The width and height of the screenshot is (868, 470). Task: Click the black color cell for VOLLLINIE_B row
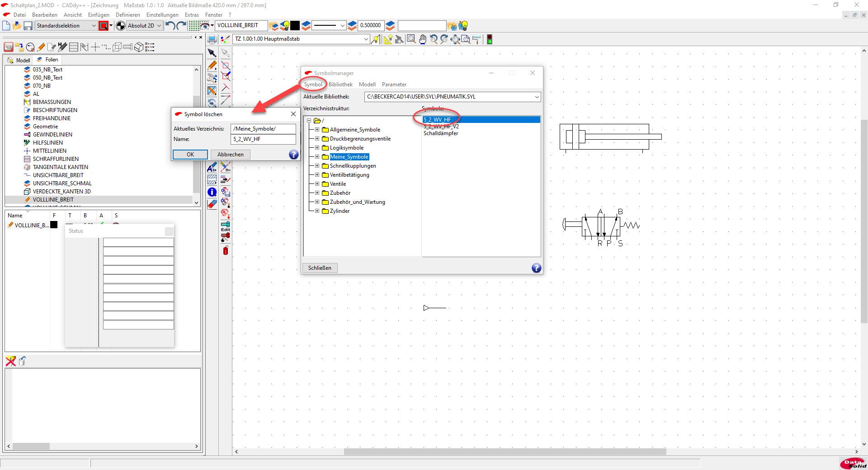coord(54,225)
